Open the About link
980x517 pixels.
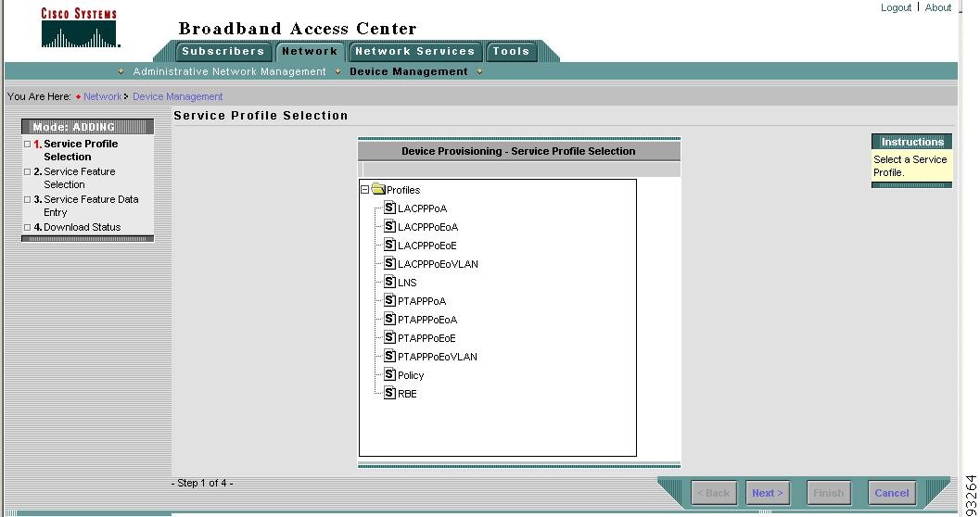(x=938, y=7)
